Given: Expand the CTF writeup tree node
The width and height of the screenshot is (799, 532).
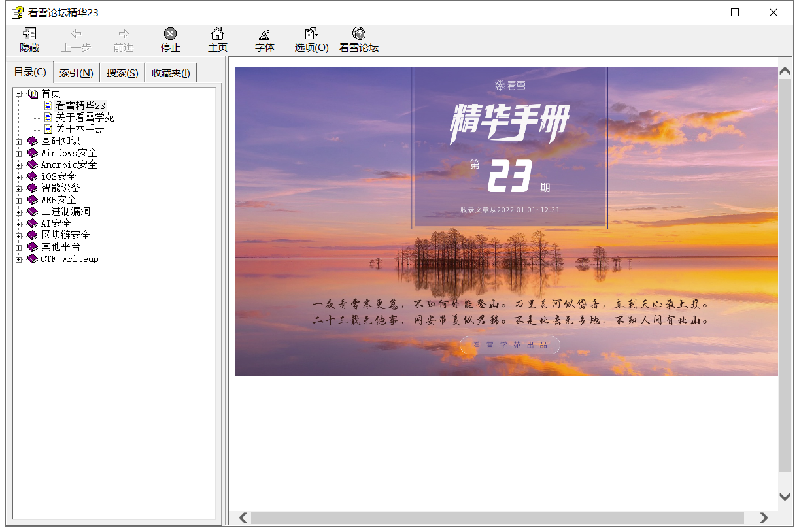Looking at the screenshot, I should pos(19,259).
